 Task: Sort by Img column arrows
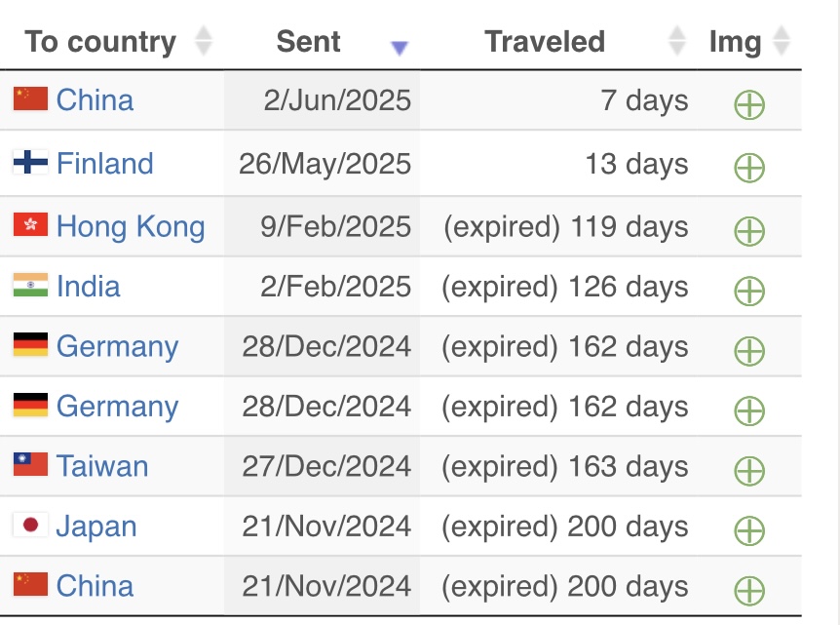coord(782,41)
